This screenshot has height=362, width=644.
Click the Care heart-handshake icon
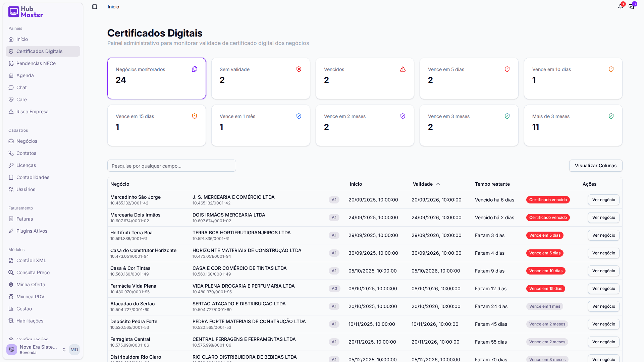(x=11, y=100)
